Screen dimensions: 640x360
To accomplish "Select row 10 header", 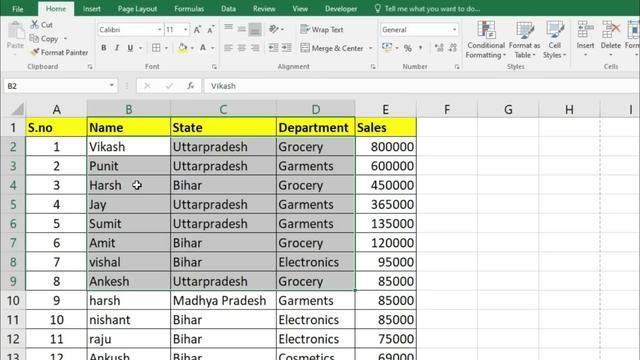I will point(13,301).
